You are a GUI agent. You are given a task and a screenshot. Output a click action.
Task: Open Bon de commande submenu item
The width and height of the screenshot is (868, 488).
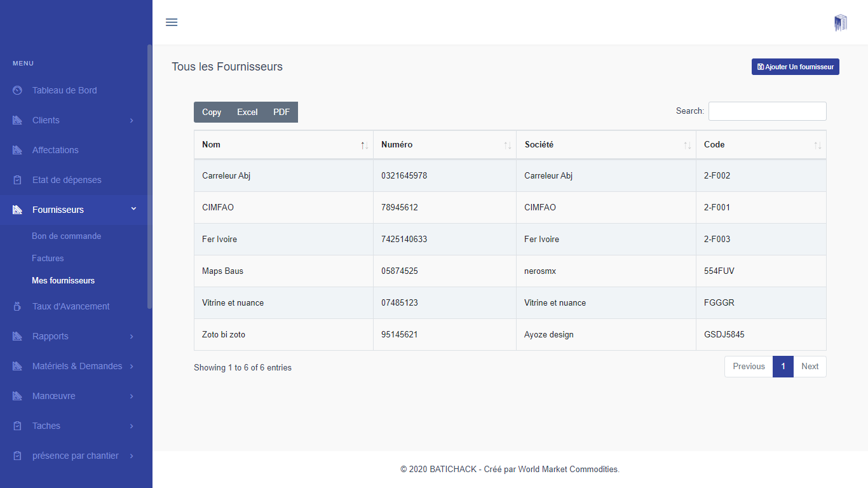[x=66, y=236]
